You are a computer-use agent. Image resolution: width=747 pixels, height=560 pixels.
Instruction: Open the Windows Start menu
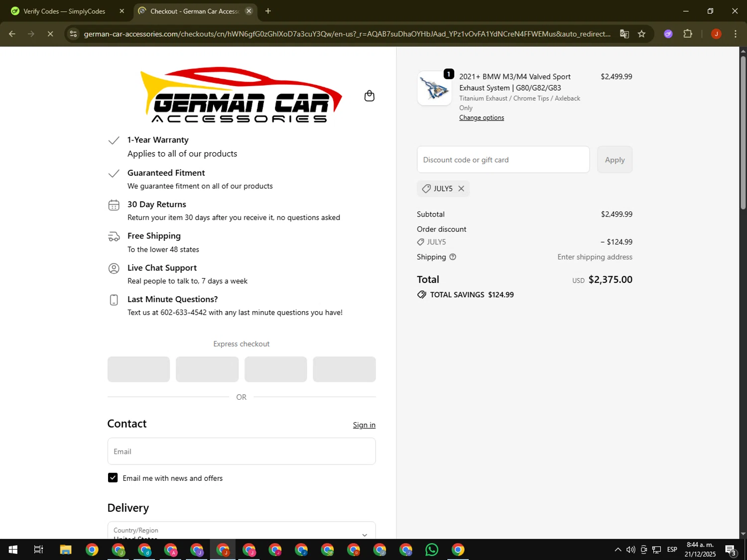pos(13,550)
